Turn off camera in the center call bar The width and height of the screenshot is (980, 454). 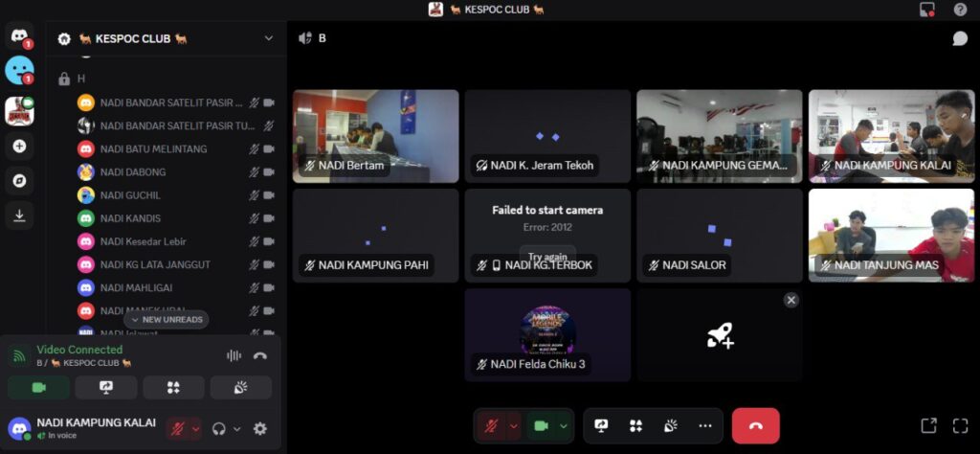(541, 425)
